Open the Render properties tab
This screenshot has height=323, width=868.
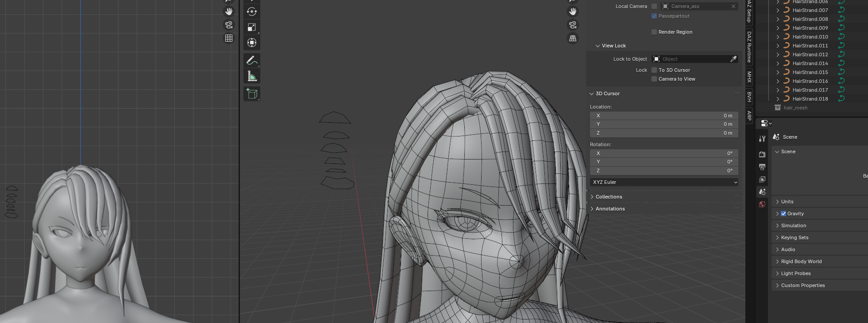pos(762,154)
